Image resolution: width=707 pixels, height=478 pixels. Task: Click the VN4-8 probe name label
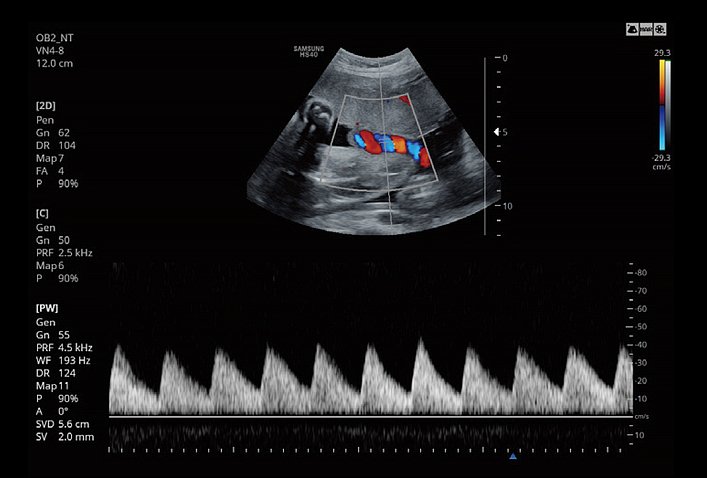point(52,51)
